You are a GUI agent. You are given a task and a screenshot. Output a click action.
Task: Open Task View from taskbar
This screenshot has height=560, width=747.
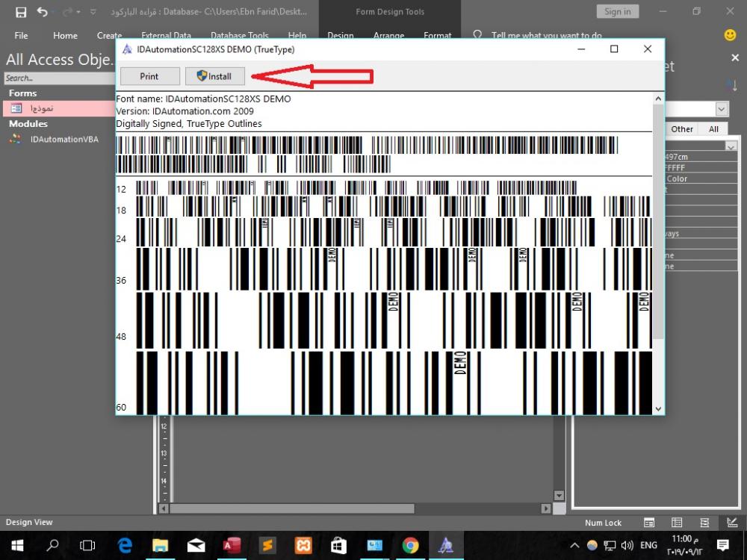point(87,545)
